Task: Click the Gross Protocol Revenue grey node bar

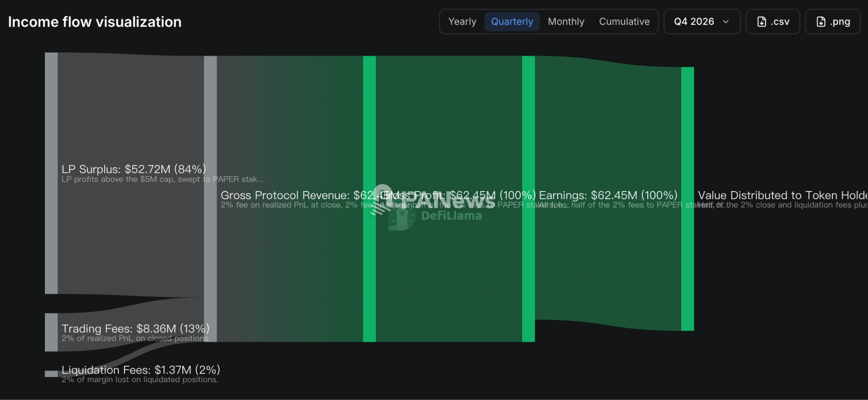Action: click(210, 199)
